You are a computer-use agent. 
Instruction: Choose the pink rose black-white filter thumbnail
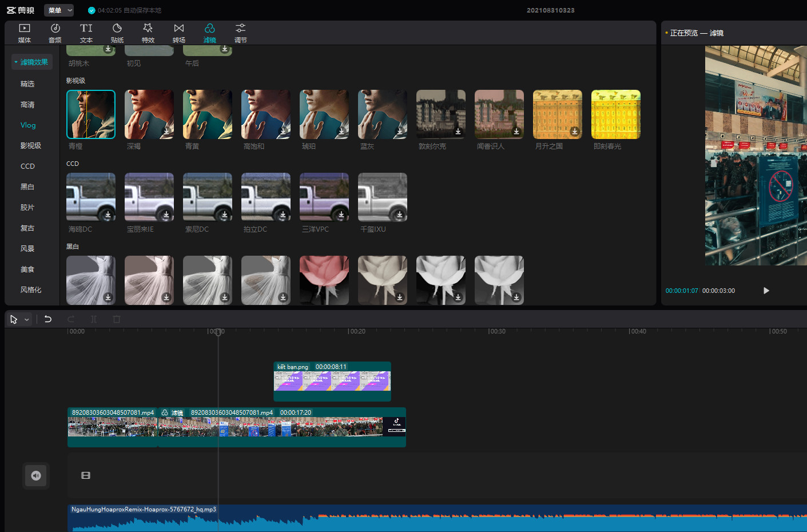click(324, 280)
